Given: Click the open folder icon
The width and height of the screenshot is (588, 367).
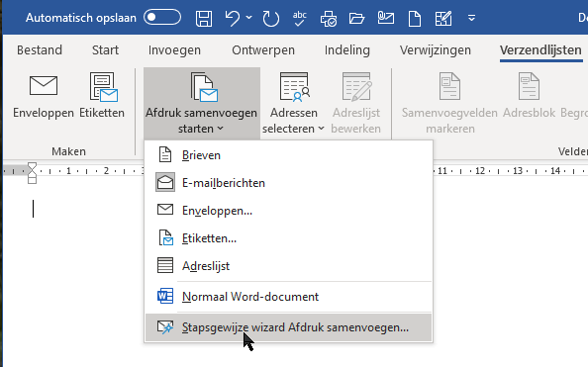Looking at the screenshot, I should pyautogui.click(x=356, y=19).
